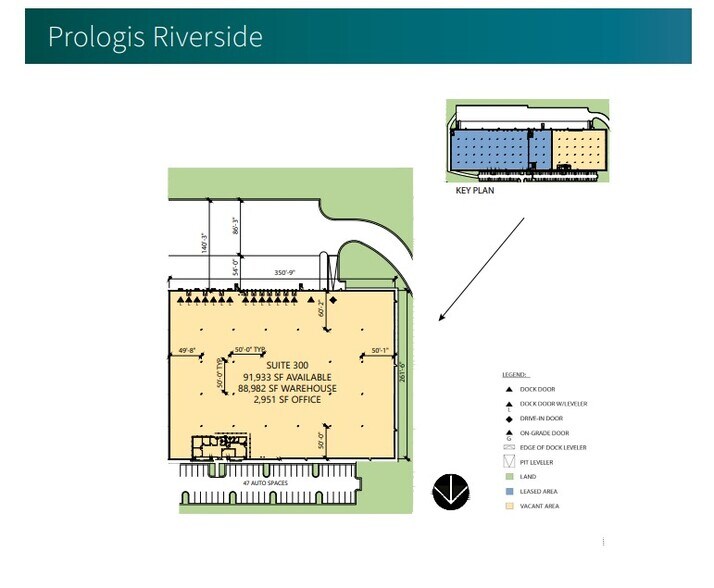The width and height of the screenshot is (714, 588).
Task: Click the Prologis Riverside title
Action: (155, 37)
